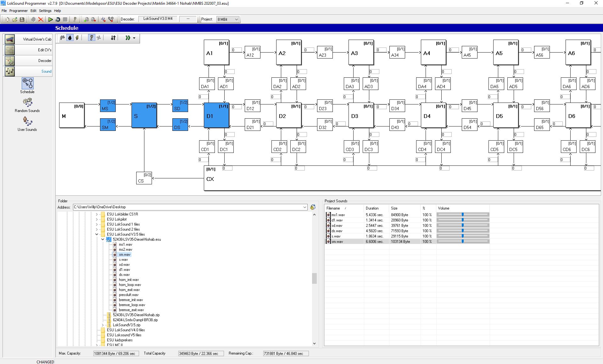This screenshot has width=603, height=364.
Task: Open the Edit menu
Action: click(x=33, y=11)
